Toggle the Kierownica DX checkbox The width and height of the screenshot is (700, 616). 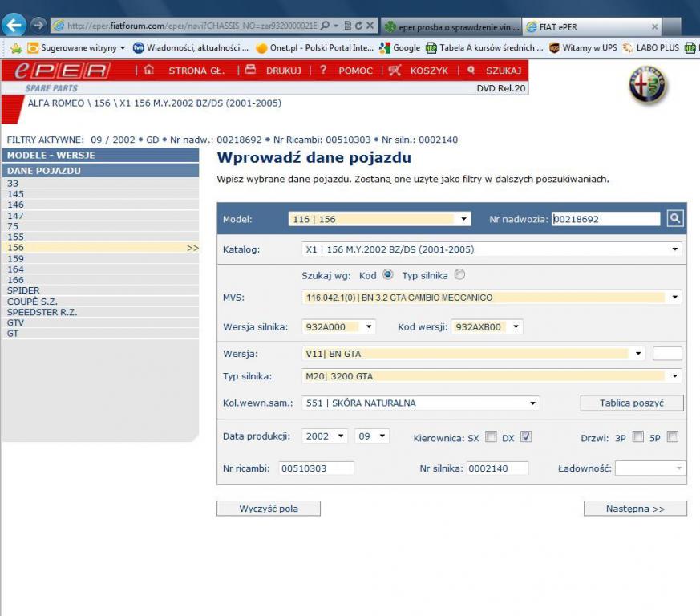[526, 436]
